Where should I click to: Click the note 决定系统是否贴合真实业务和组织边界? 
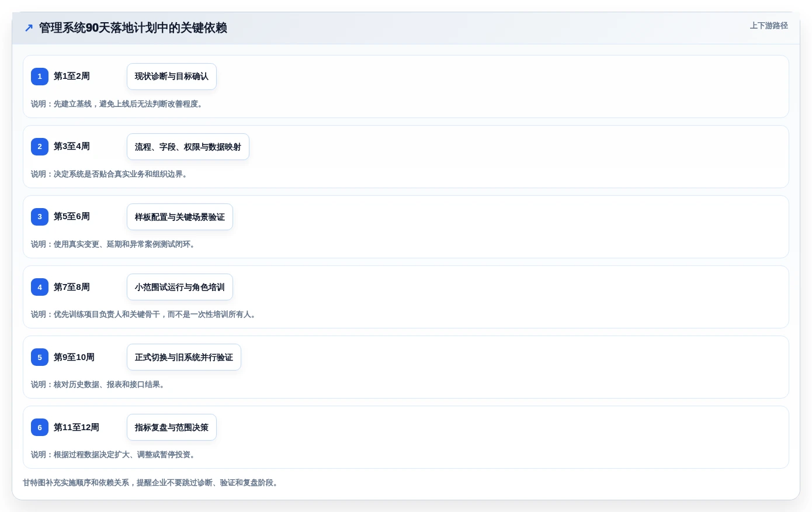[x=109, y=174]
